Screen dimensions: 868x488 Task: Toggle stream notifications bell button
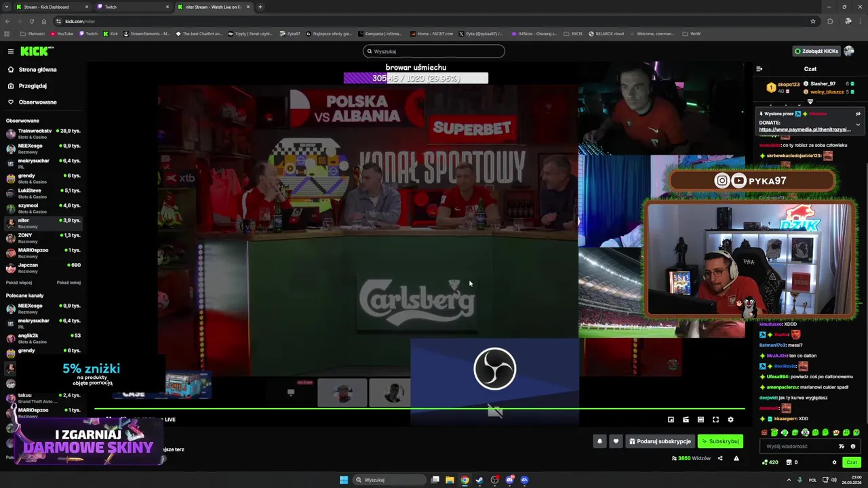pos(599,441)
